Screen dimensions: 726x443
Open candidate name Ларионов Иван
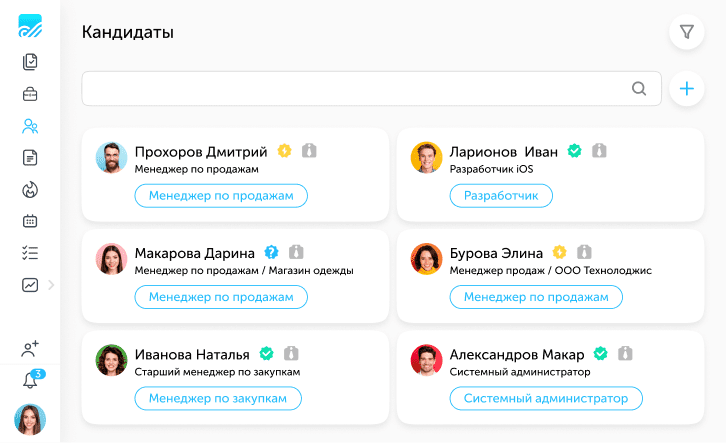pyautogui.click(x=504, y=152)
